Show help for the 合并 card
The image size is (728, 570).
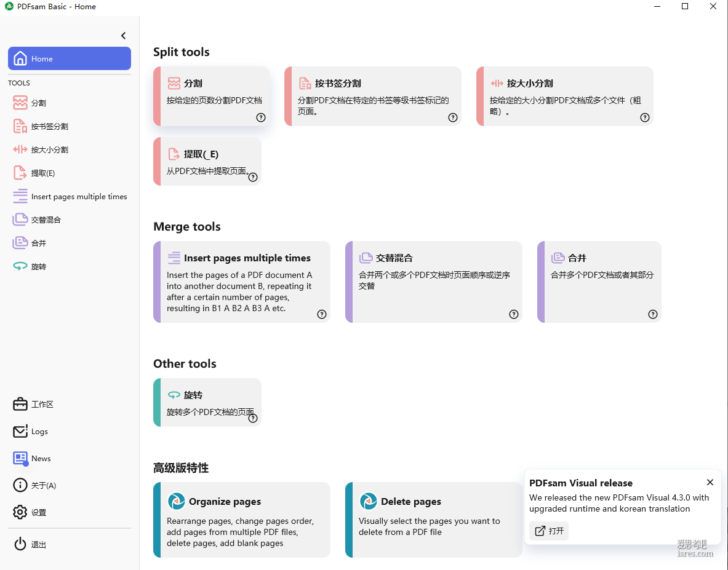[653, 314]
